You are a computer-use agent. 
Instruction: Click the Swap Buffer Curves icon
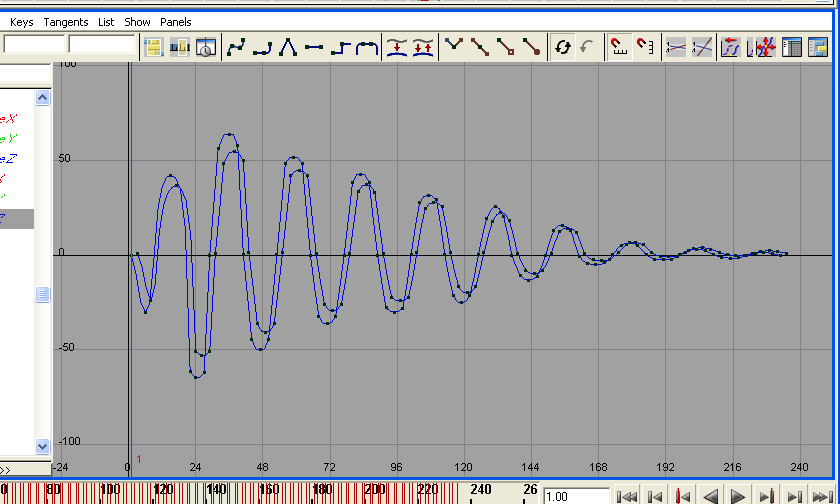point(423,47)
